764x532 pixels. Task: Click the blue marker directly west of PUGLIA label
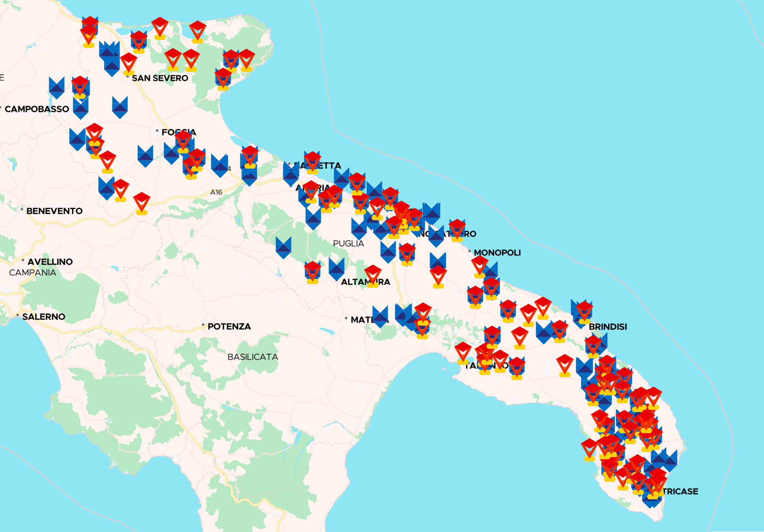[283, 247]
